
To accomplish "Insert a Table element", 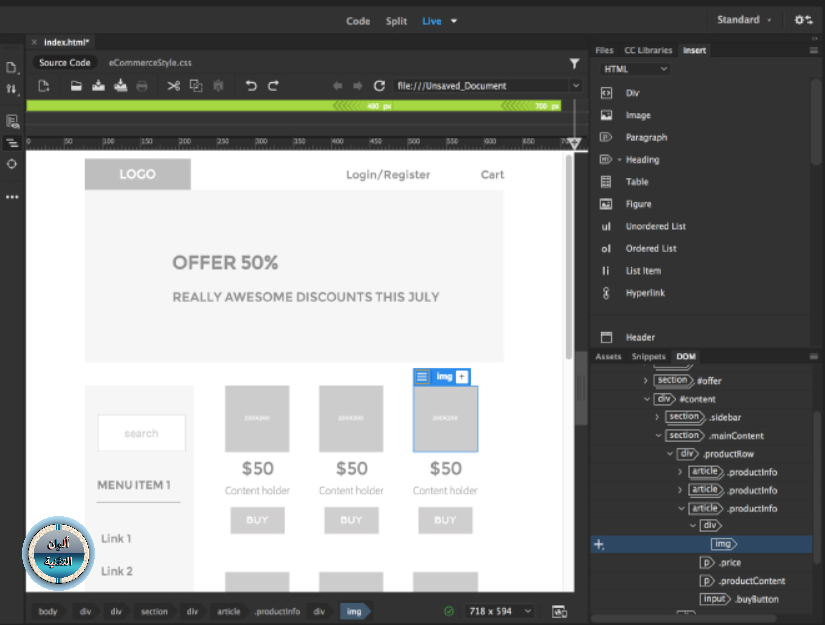I will [x=637, y=182].
